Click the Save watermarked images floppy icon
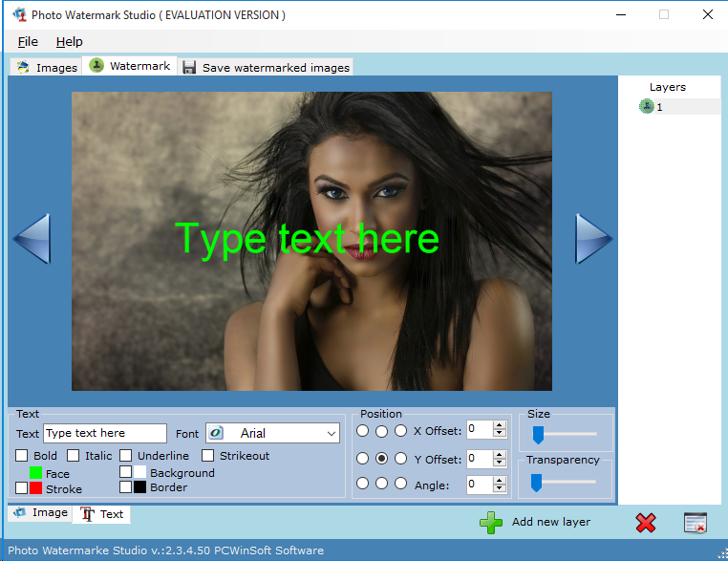Screen dimensions: 728x561 pyautogui.click(x=189, y=68)
